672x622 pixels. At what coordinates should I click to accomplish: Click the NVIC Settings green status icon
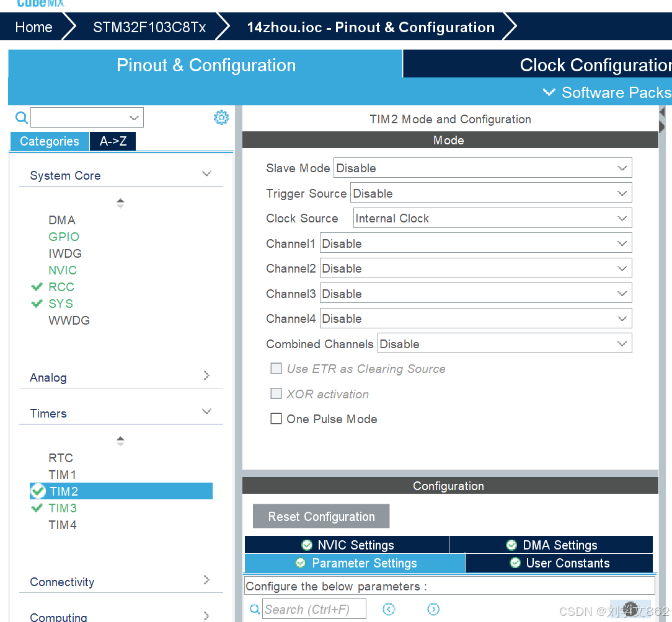point(307,545)
